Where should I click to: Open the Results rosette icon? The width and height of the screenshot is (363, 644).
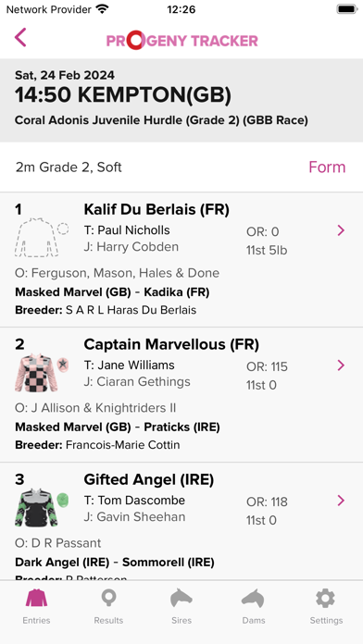tap(108, 598)
